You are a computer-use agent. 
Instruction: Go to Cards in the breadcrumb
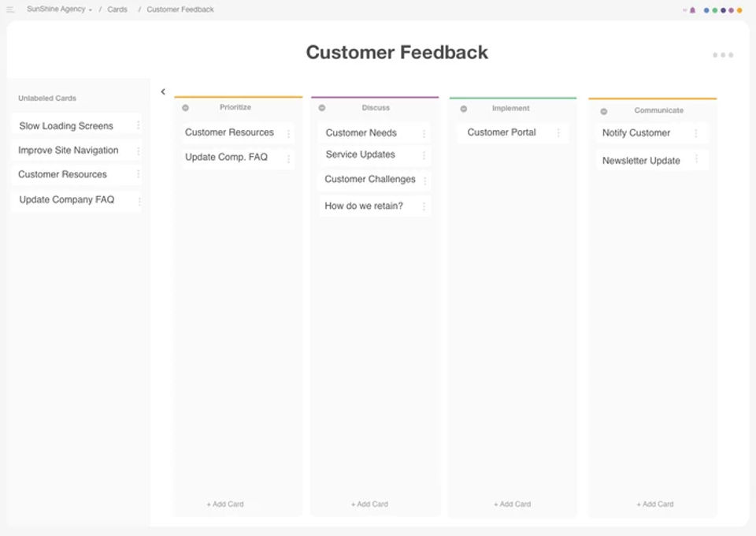(x=117, y=9)
